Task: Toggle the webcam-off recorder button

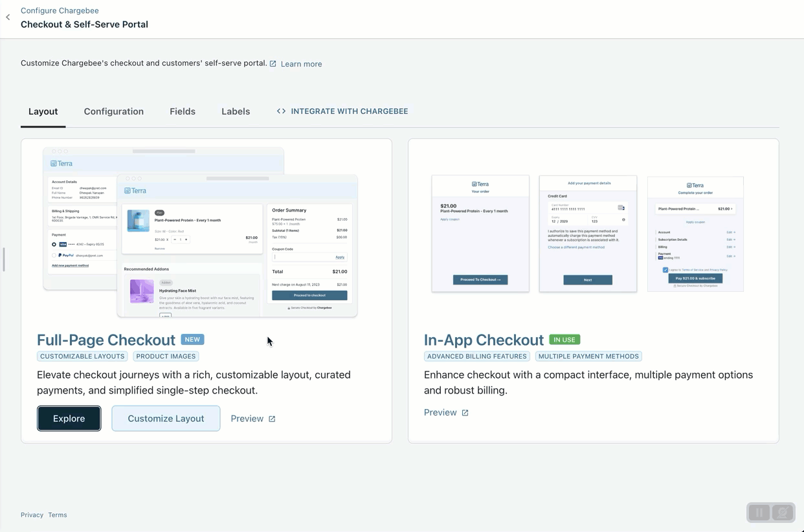Action: tap(783, 513)
